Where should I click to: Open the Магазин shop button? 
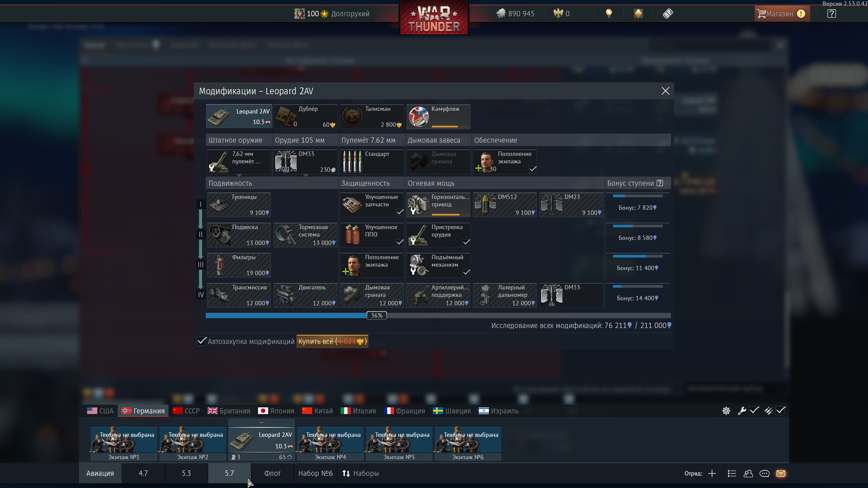tap(780, 14)
